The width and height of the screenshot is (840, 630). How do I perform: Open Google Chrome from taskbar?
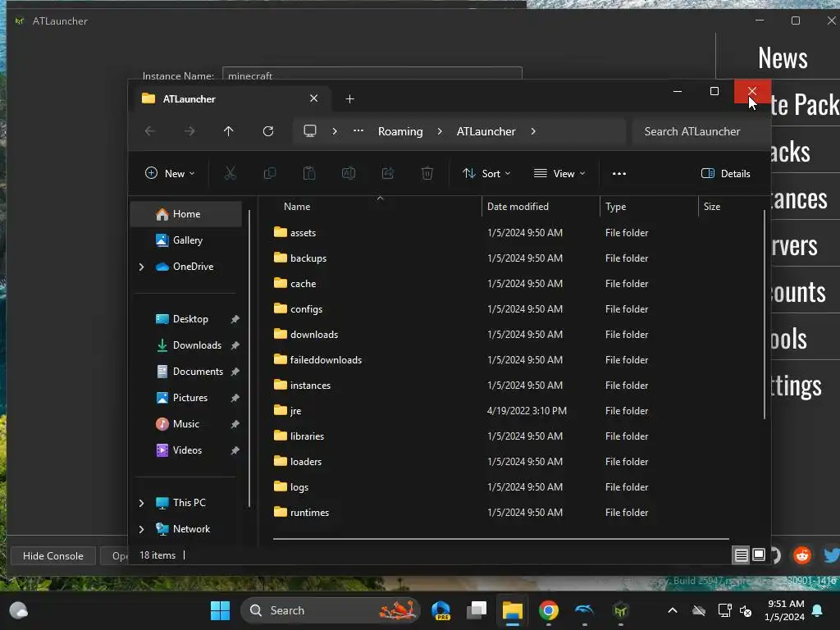[549, 610]
